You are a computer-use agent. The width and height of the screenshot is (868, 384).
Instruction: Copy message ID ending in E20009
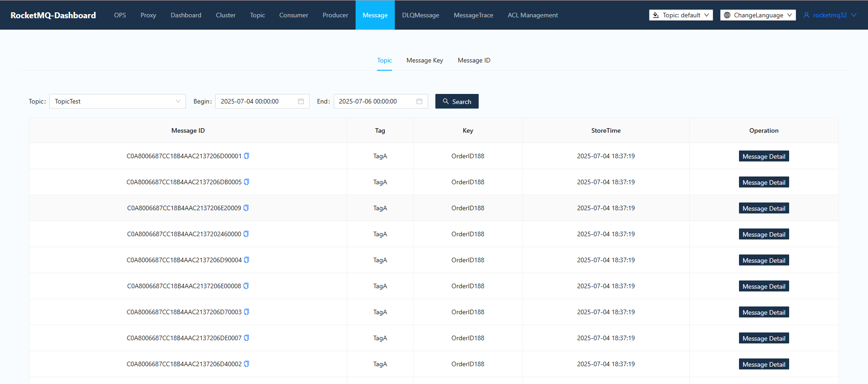tap(246, 208)
